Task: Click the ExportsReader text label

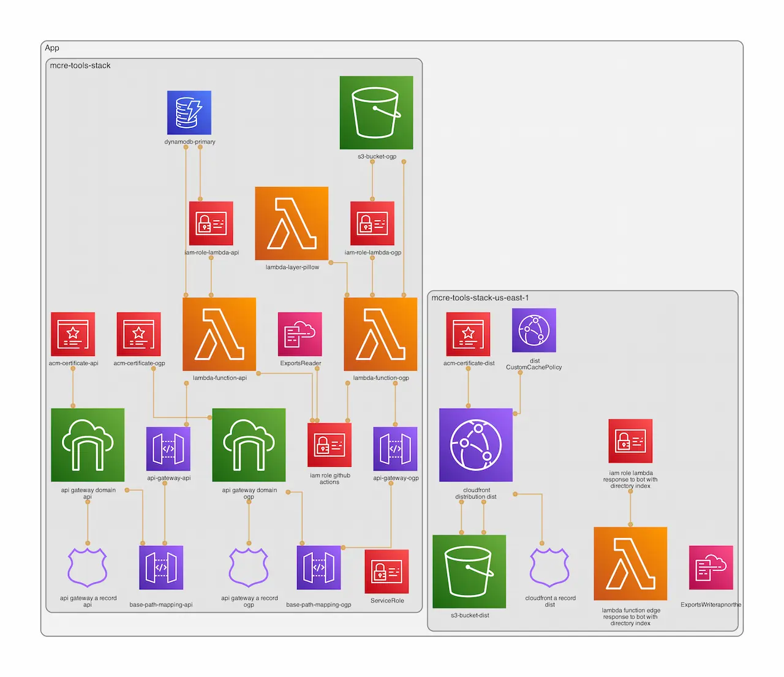Action: pyautogui.click(x=301, y=363)
